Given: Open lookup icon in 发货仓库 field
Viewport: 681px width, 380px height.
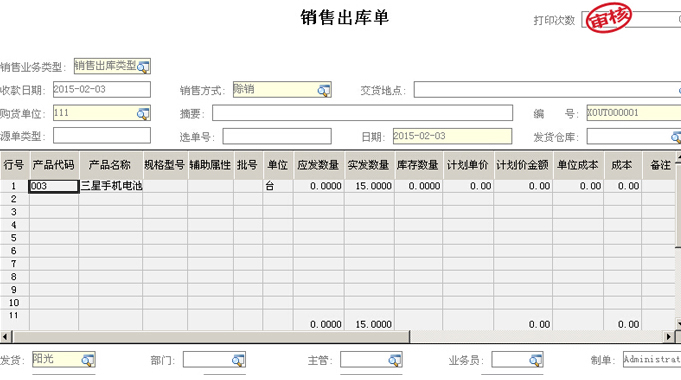Looking at the screenshot, I should coord(676,137).
